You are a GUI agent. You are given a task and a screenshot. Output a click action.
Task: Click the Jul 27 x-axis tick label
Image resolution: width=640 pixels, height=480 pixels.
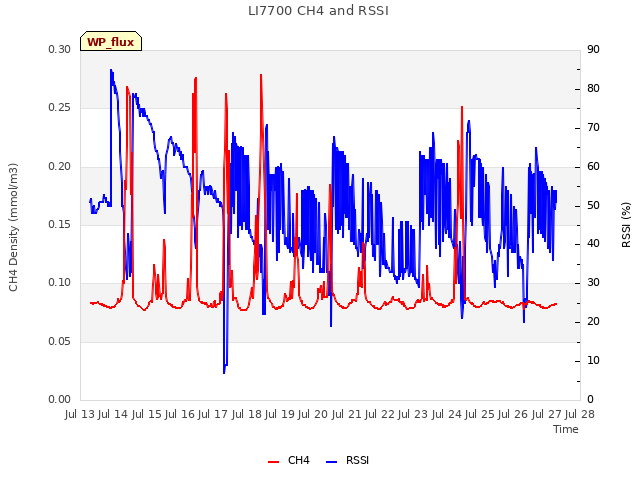point(547,414)
